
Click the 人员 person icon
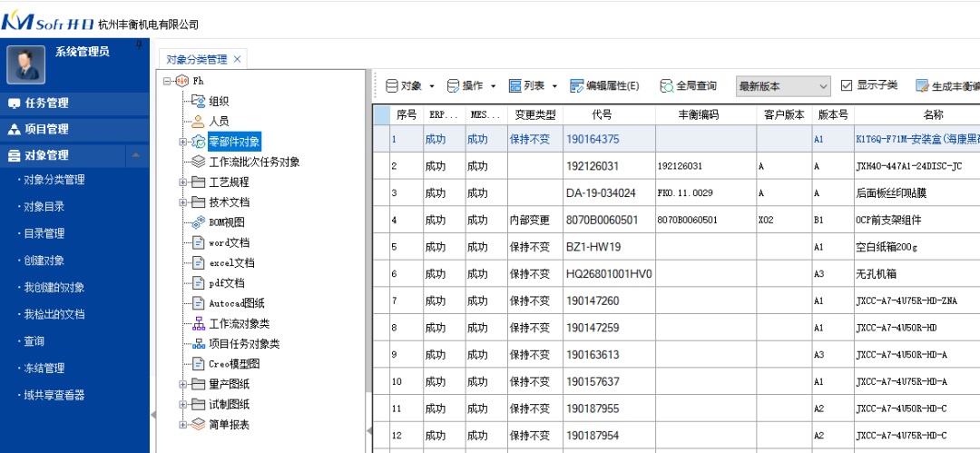[198, 121]
